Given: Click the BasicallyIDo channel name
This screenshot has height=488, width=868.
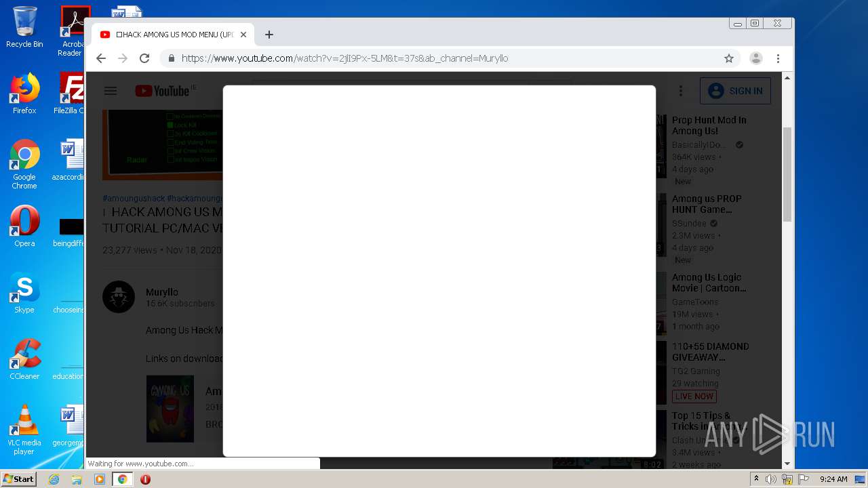Looking at the screenshot, I should [x=699, y=145].
